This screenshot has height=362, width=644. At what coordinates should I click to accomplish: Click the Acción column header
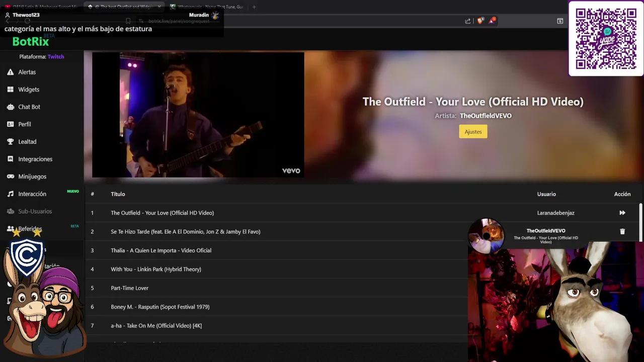coord(622,194)
